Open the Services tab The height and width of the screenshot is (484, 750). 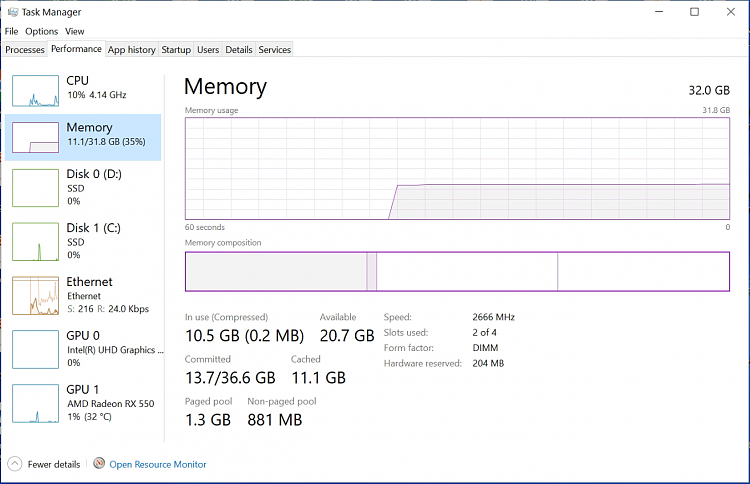[x=275, y=49]
